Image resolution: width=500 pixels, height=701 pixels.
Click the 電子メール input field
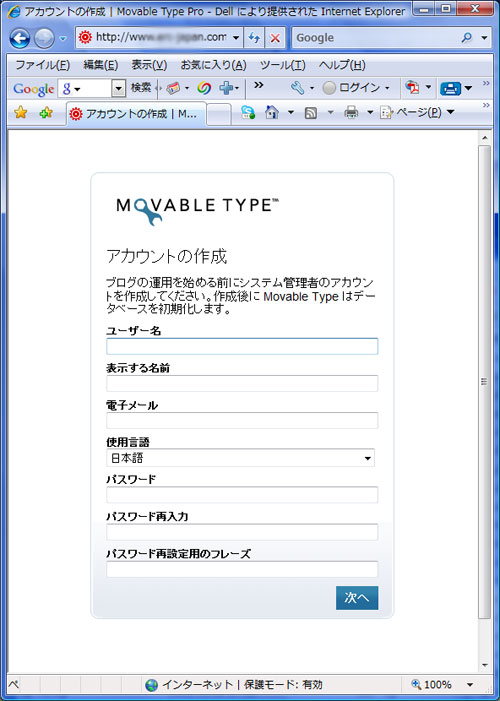242,421
